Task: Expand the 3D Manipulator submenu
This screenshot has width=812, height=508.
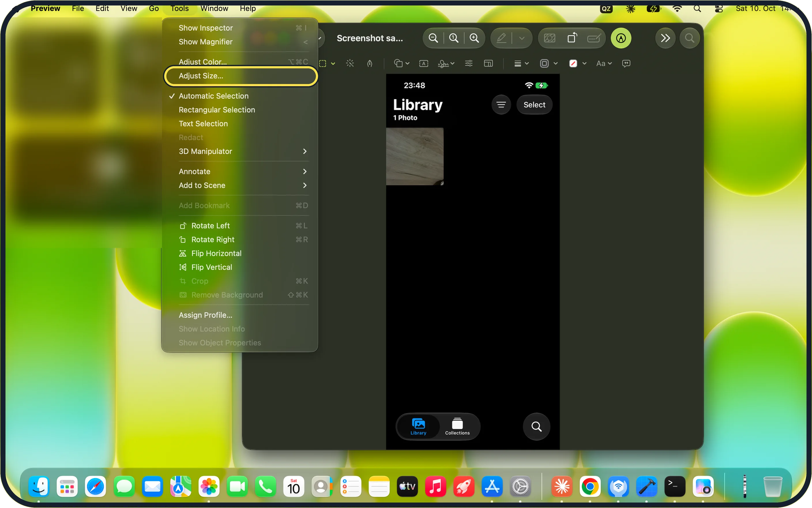Action: coord(240,151)
